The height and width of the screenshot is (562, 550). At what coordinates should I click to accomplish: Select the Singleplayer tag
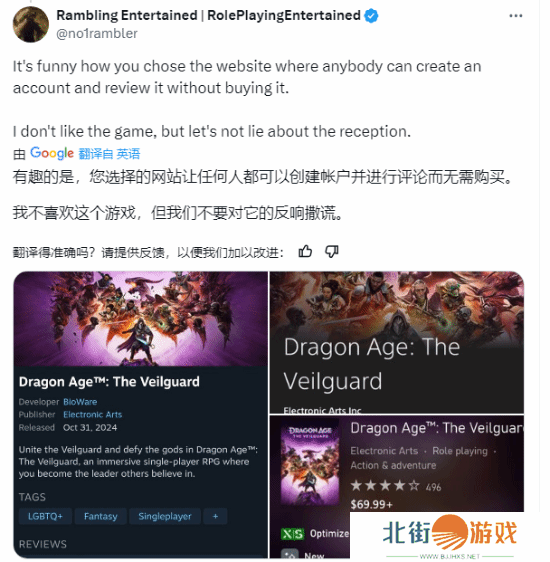coord(165,516)
